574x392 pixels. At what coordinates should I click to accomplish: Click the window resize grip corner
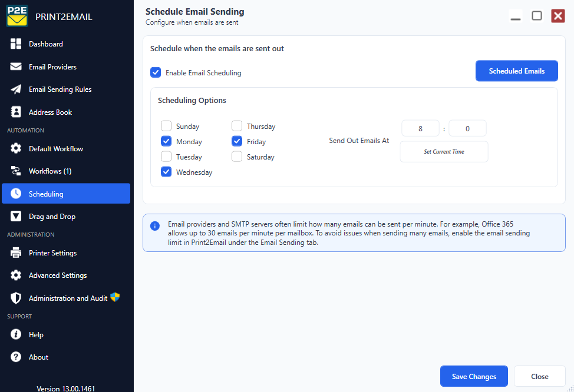[x=570, y=388]
